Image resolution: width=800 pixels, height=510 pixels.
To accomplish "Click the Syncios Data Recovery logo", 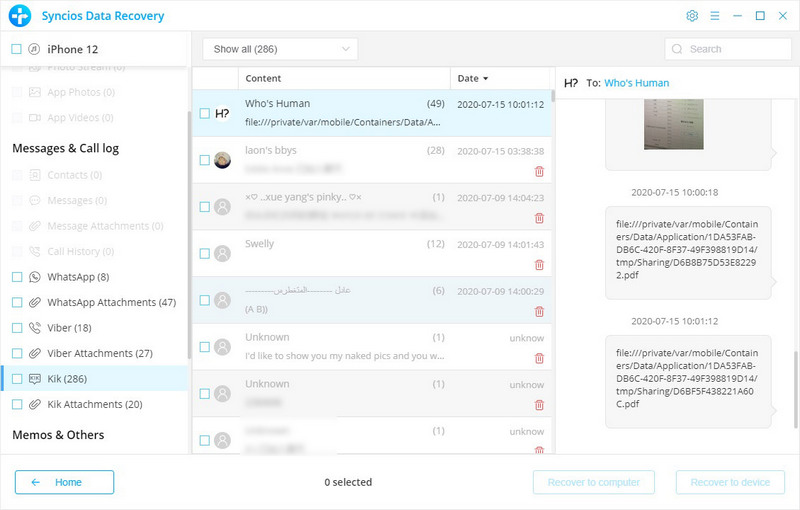I will coord(20,16).
